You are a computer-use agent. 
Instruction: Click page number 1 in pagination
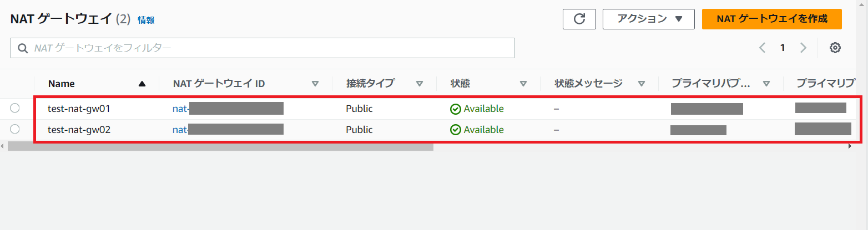pos(783,48)
